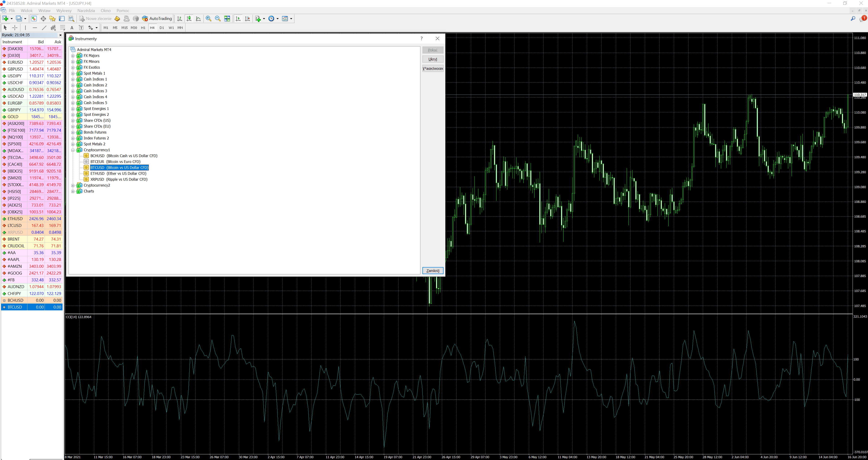Click the Zamknij button

pyautogui.click(x=433, y=270)
